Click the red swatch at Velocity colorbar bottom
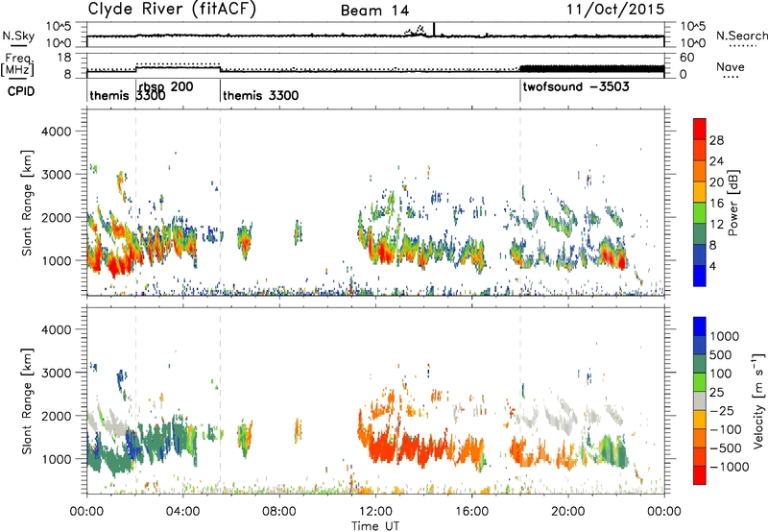The image size is (768, 532). (700, 475)
